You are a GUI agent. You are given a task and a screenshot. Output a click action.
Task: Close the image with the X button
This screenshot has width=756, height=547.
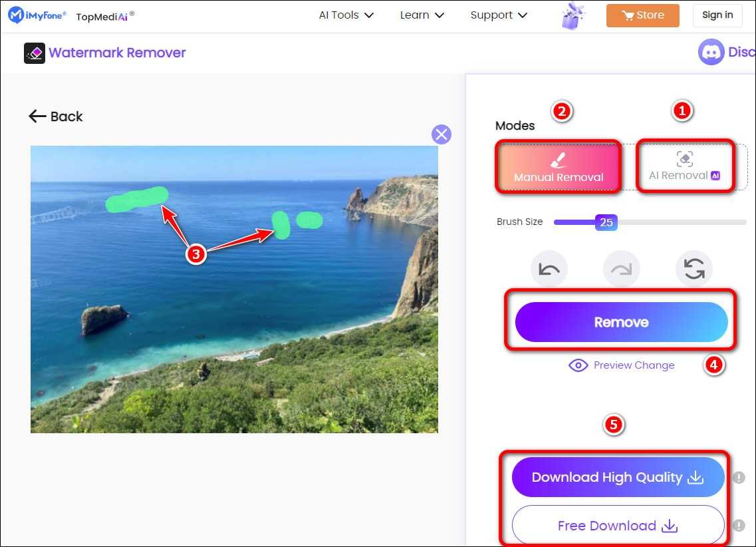(441, 134)
